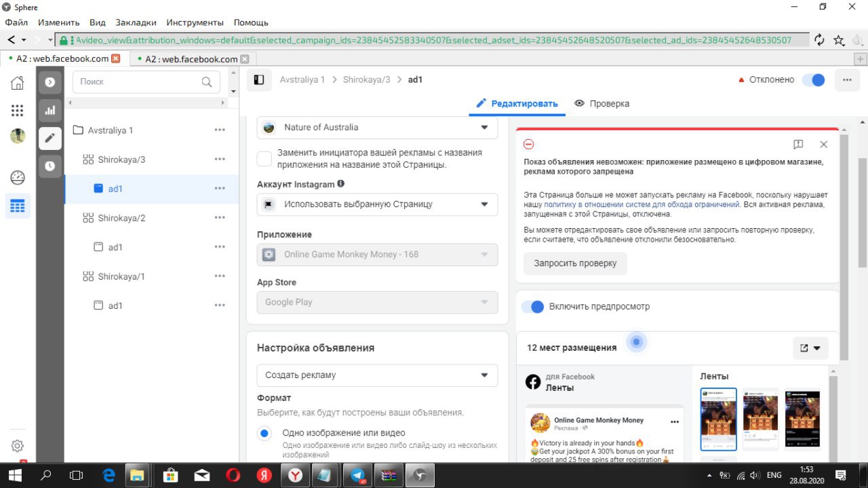This screenshot has width=868, height=488.
Task: Select the first Ленты placement thumbnail
Action: pos(718,419)
